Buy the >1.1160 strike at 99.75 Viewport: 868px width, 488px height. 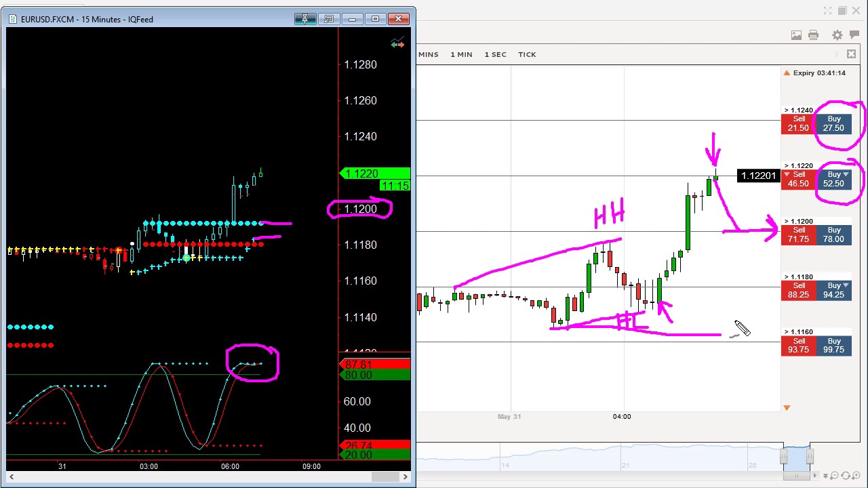[834, 346]
